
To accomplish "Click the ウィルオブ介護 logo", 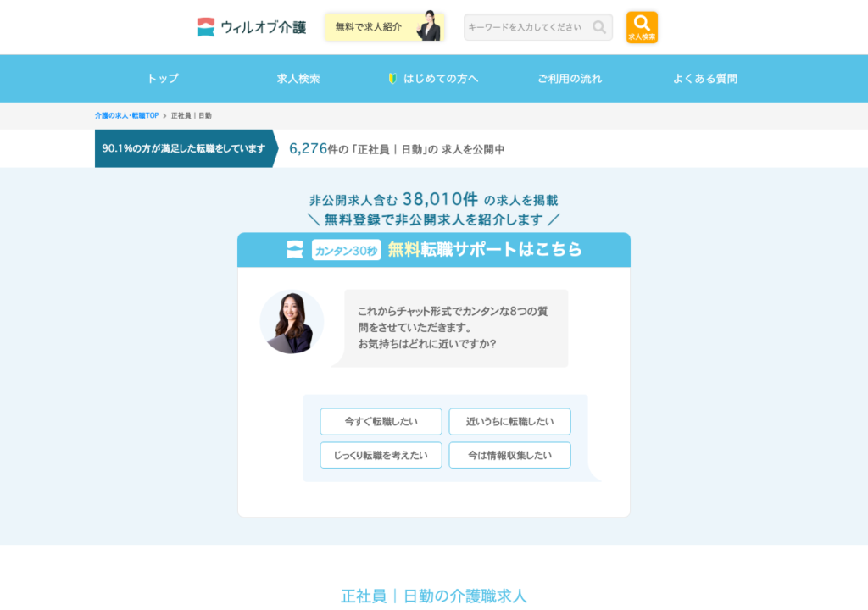I will pyautogui.click(x=251, y=27).
